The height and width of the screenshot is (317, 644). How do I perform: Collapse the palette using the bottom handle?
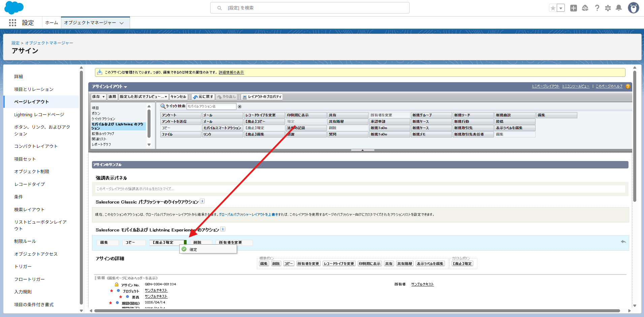362,150
